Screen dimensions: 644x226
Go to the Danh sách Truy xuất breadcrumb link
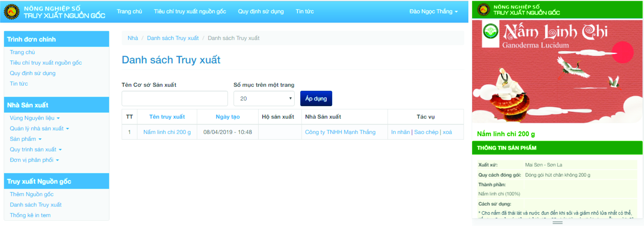coord(173,38)
